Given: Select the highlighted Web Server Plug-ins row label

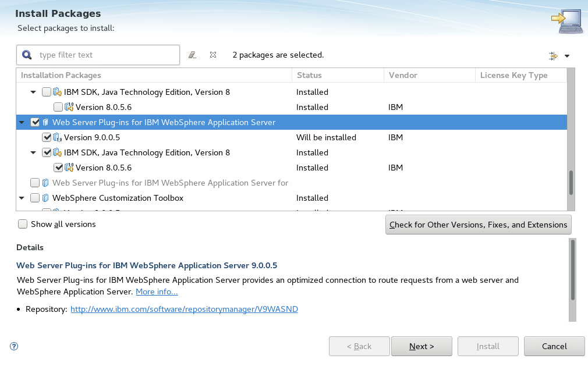Looking at the screenshot, I should click(164, 123).
